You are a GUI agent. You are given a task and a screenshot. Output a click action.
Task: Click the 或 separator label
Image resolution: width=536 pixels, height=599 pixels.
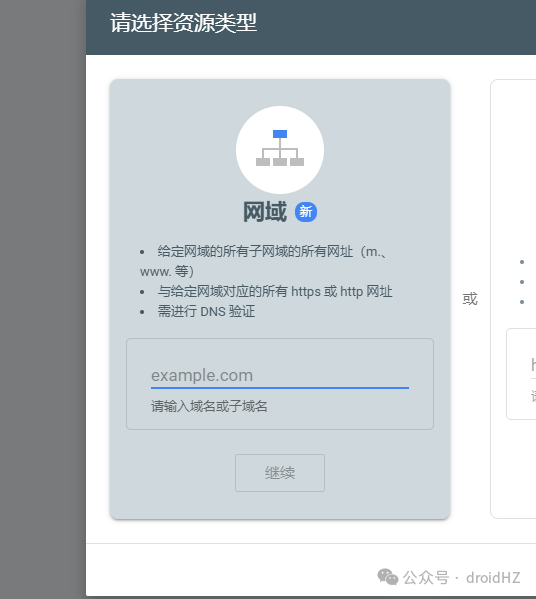[470, 299]
